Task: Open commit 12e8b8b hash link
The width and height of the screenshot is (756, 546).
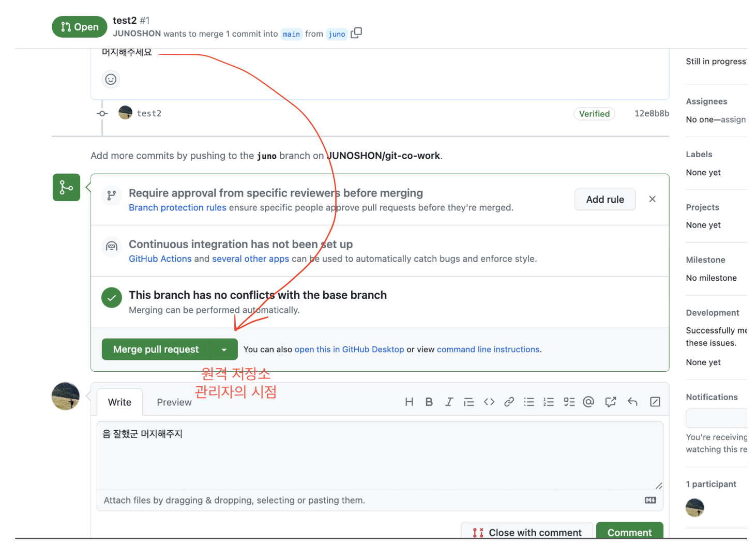Action: (x=652, y=113)
